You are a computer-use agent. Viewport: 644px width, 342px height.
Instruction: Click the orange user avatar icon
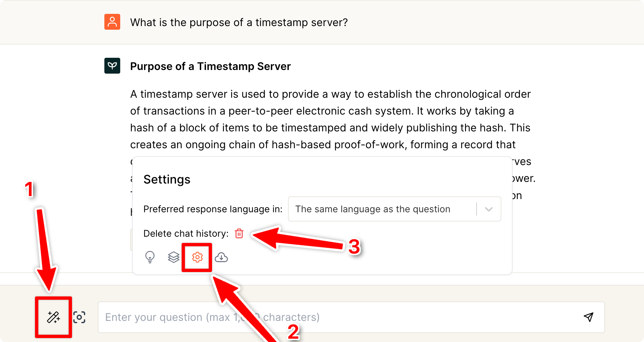112,22
